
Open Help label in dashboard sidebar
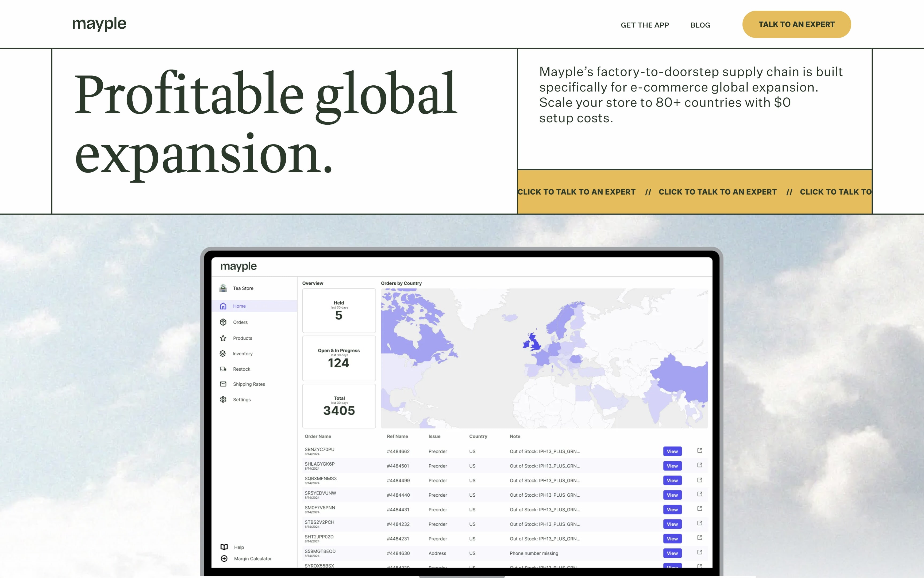tap(239, 547)
